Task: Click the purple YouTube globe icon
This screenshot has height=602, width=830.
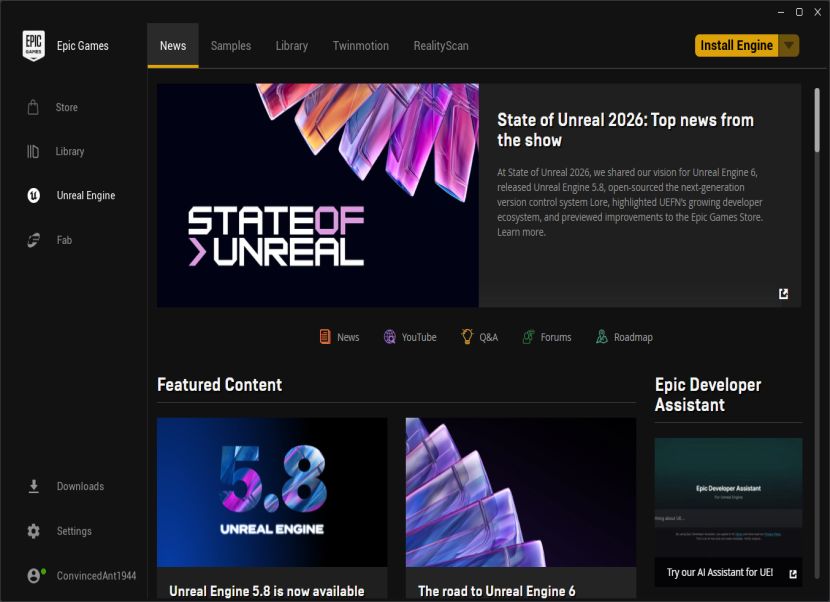Action: [390, 337]
